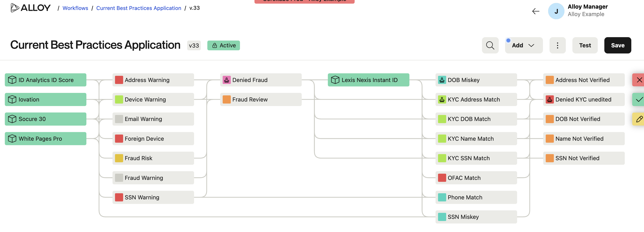This screenshot has width=644, height=232.
Task: Click the yellow pencil edit button
Action: 639,119
